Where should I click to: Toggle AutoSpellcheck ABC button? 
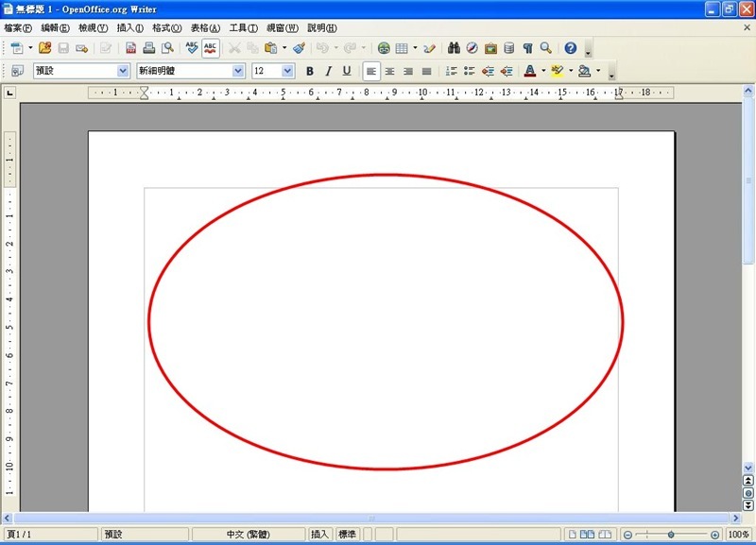coord(210,48)
